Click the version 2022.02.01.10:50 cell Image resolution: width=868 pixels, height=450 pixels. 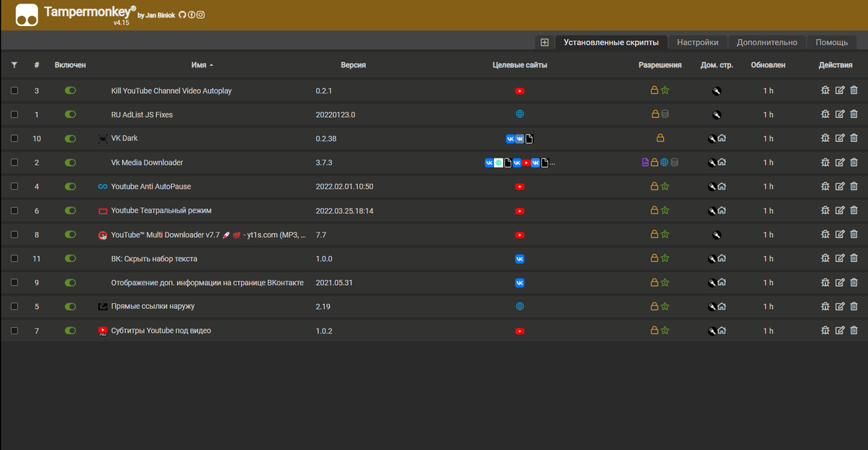tap(344, 186)
